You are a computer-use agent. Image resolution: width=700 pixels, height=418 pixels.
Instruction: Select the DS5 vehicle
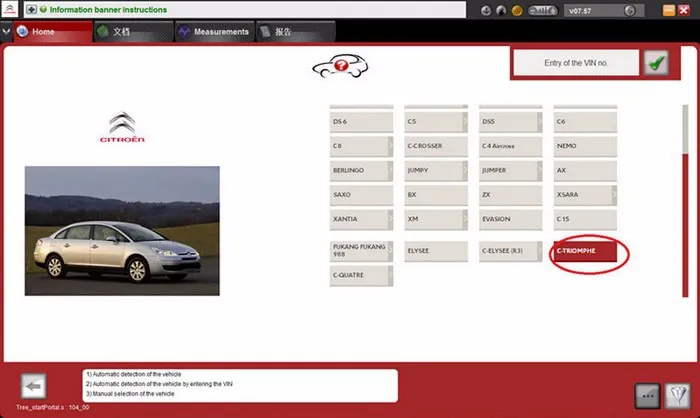[x=510, y=121]
